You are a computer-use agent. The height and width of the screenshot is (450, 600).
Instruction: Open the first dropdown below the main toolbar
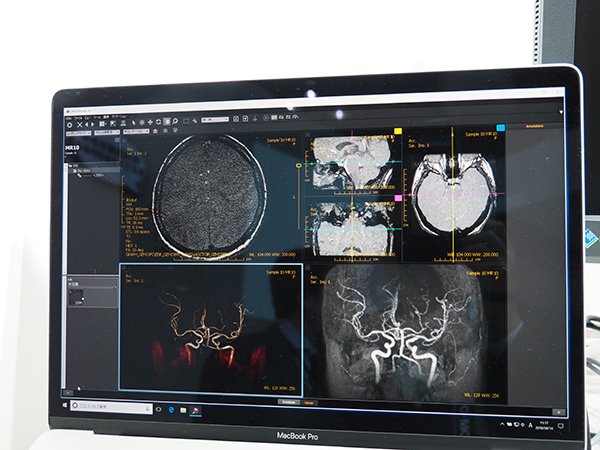(x=79, y=131)
